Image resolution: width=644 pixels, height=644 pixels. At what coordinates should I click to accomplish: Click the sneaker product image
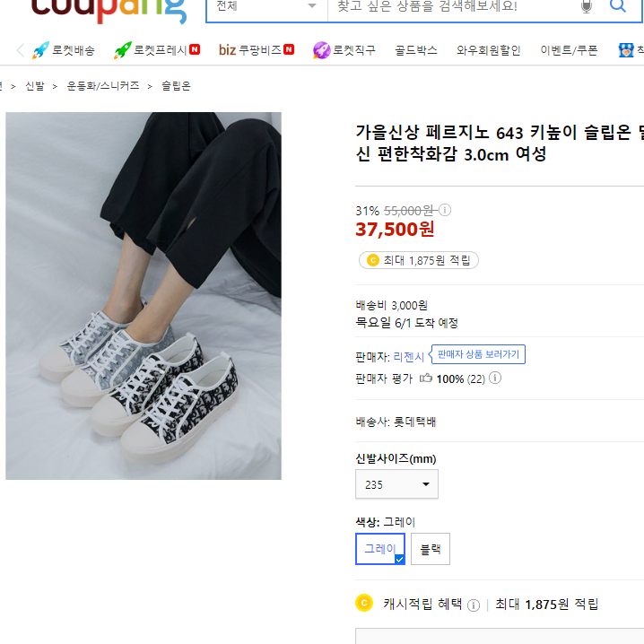144,296
